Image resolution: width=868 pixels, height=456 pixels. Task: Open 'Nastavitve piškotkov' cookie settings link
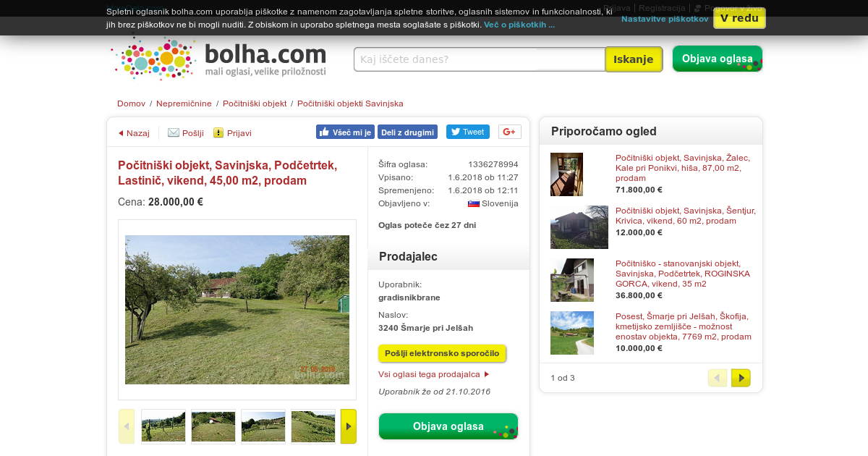tap(665, 19)
